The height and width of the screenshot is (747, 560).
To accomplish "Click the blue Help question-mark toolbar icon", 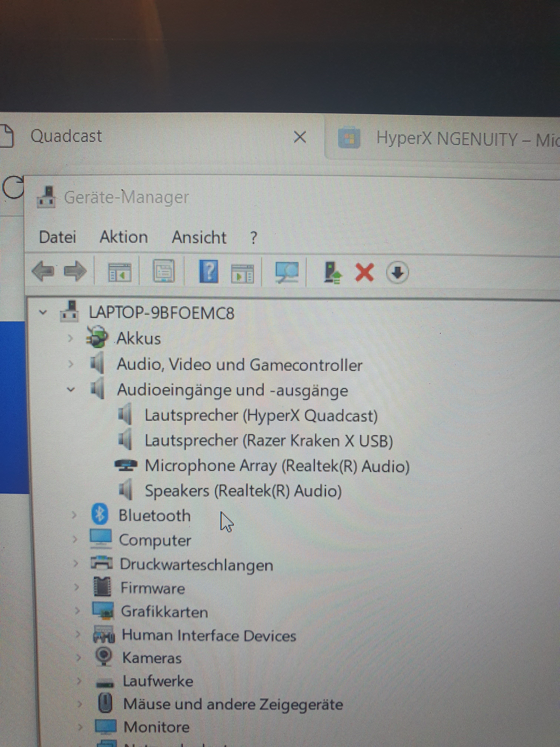I will tap(208, 271).
